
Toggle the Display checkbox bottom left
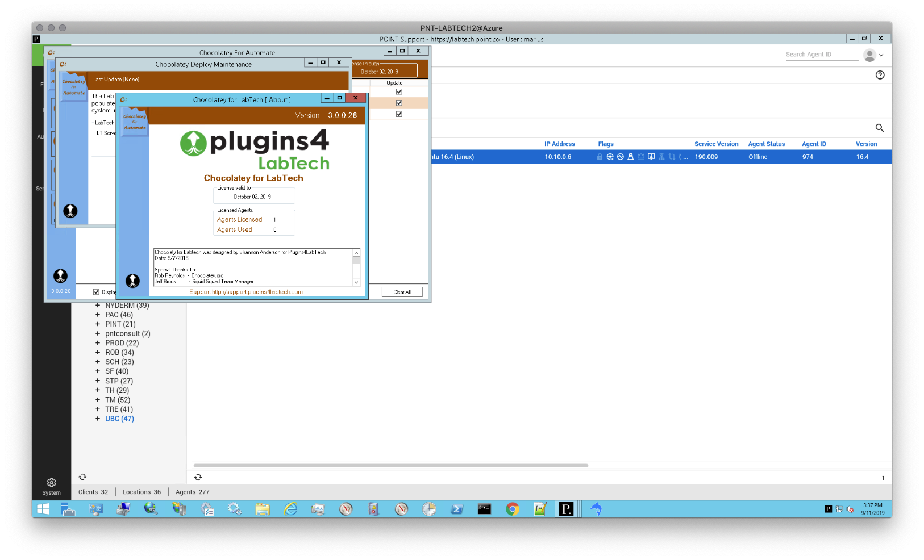click(x=96, y=291)
